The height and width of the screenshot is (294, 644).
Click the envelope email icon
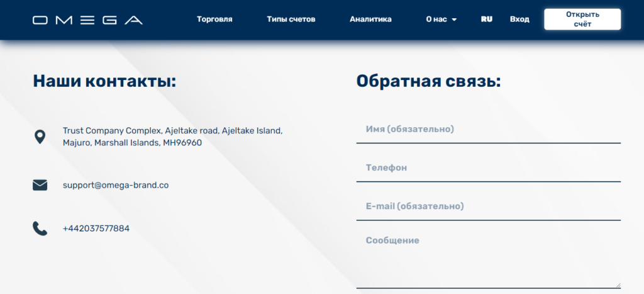pyautogui.click(x=40, y=185)
